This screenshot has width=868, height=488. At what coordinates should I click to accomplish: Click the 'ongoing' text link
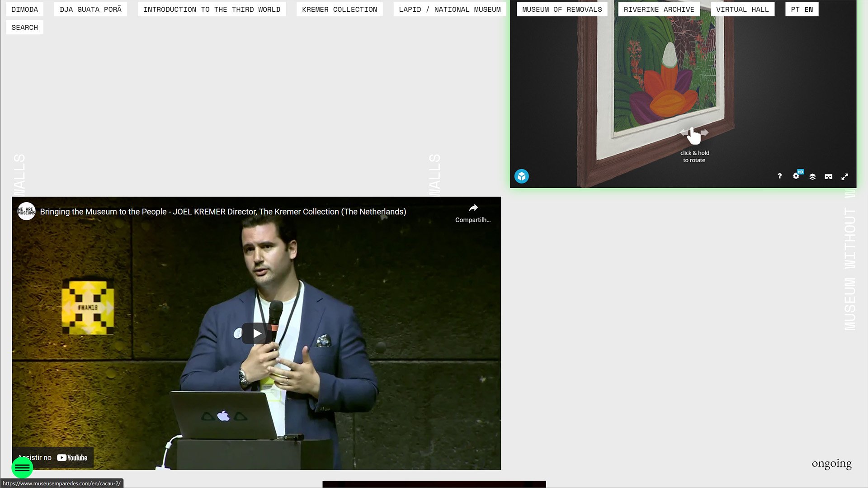pyautogui.click(x=831, y=464)
